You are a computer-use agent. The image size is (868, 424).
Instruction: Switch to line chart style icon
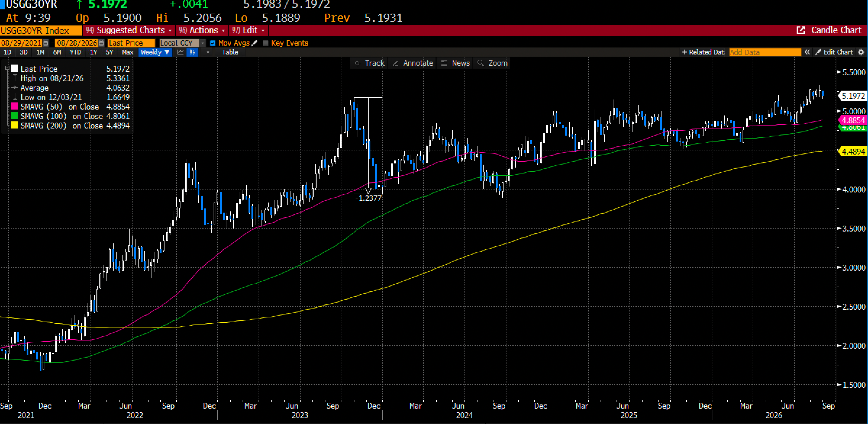(x=180, y=52)
